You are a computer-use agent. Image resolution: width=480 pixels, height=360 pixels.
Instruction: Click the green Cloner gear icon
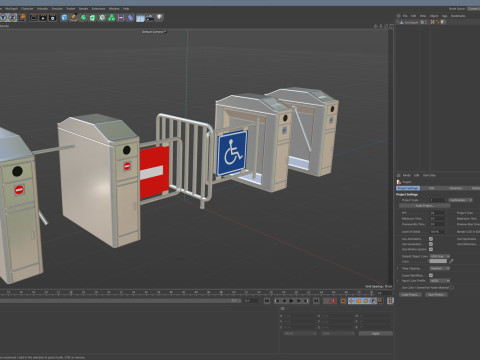[x=102, y=18]
